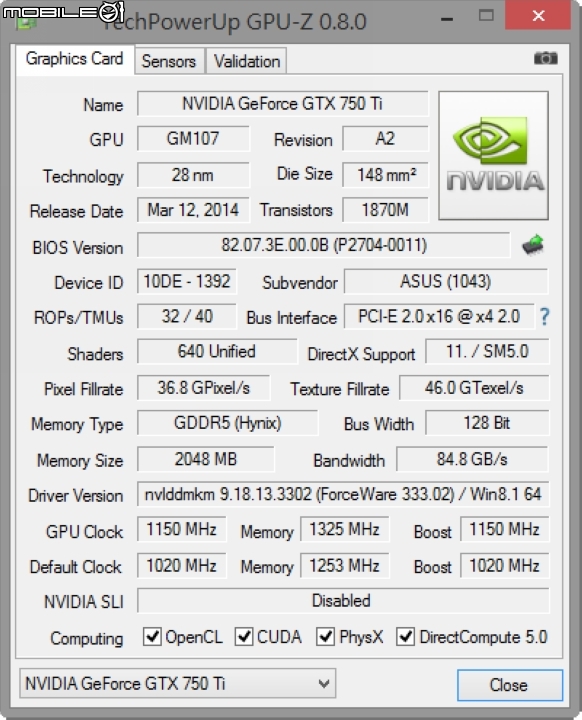Click the NVIDIA SLI Disabled field
582x720 pixels.
click(343, 601)
